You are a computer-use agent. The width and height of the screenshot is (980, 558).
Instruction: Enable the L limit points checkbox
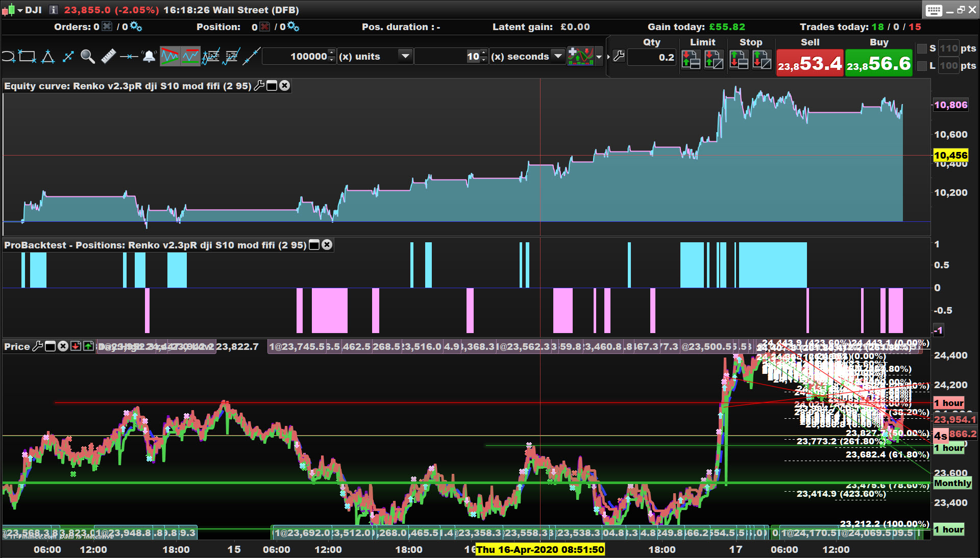click(x=922, y=66)
